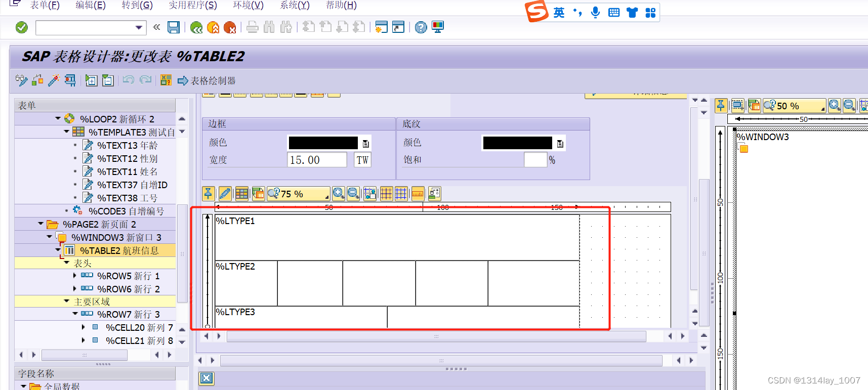Click the zoom-in magnifier next to 75 %
The image size is (868, 390).
(339, 193)
